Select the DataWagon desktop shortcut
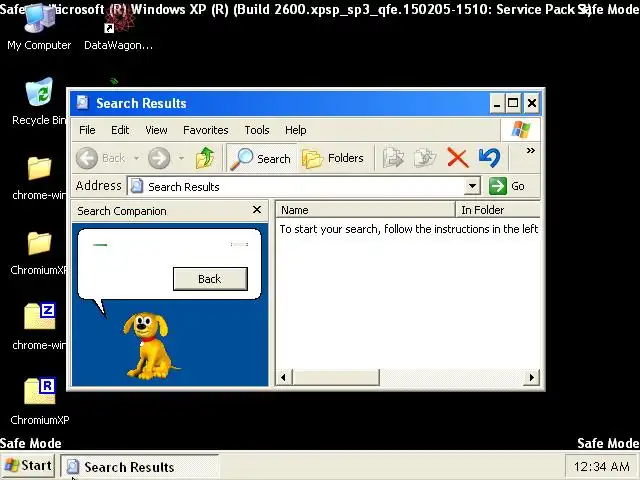The width and height of the screenshot is (640, 480). (118, 26)
